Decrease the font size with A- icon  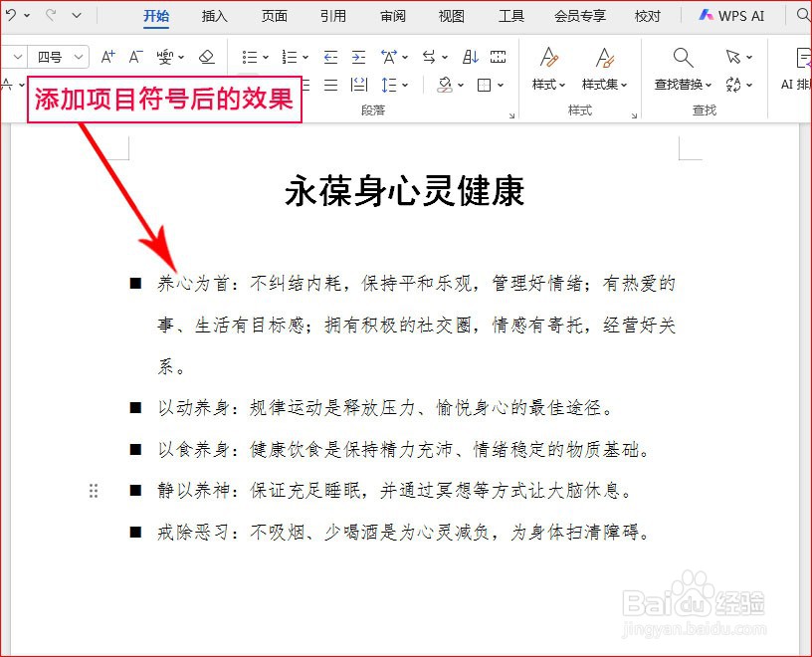click(134, 57)
